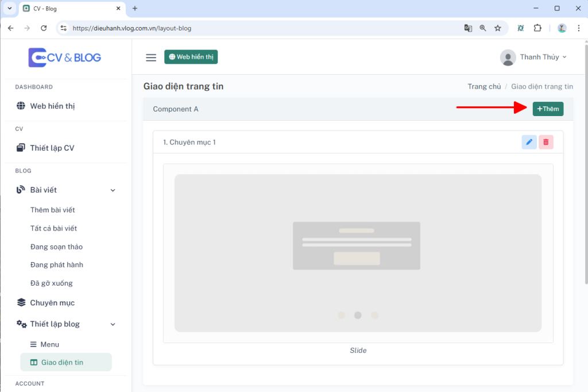Open a new browser tab with the plus icon

tap(135, 8)
